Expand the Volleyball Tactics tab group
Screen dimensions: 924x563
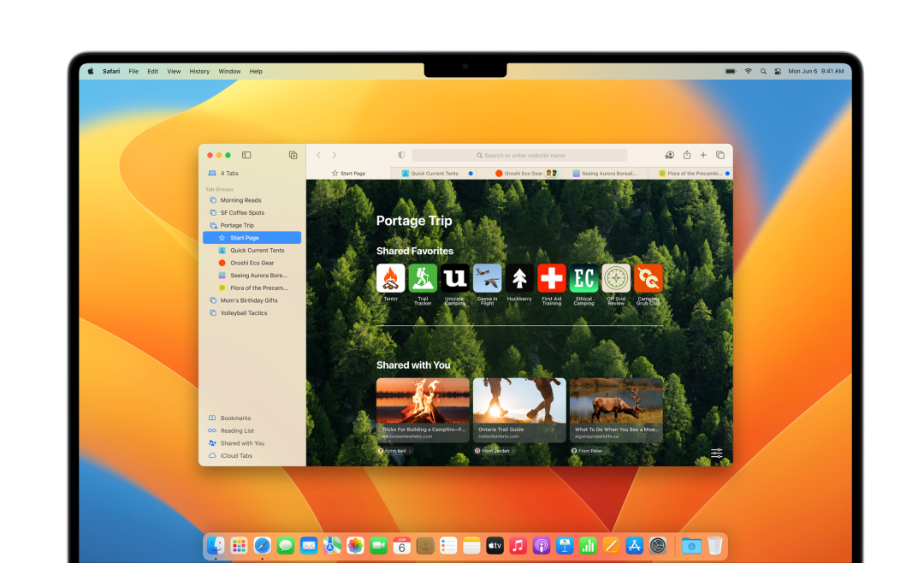(244, 313)
